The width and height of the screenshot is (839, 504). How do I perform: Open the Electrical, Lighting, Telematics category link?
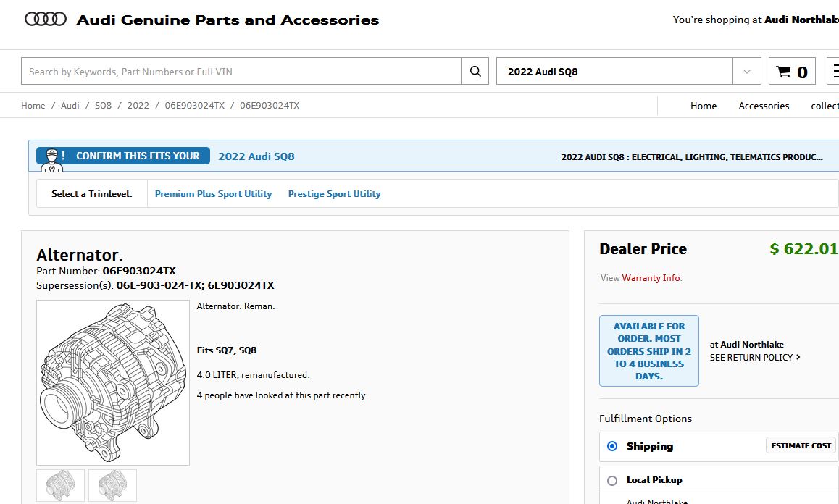[692, 156]
